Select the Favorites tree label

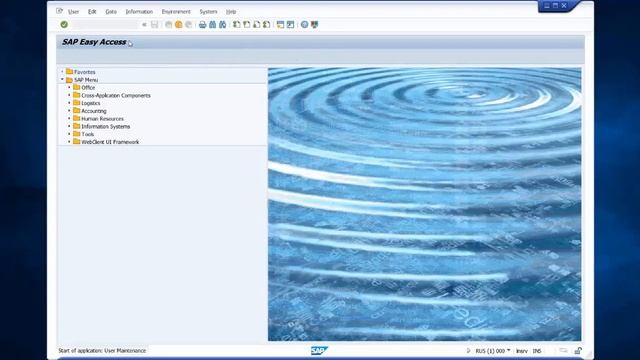[84, 72]
